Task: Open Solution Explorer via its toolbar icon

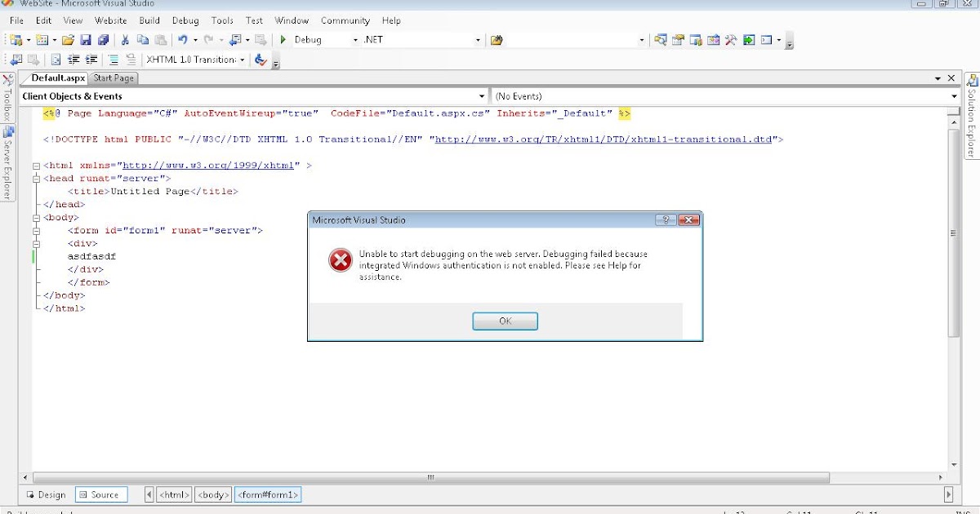Action: [661, 39]
